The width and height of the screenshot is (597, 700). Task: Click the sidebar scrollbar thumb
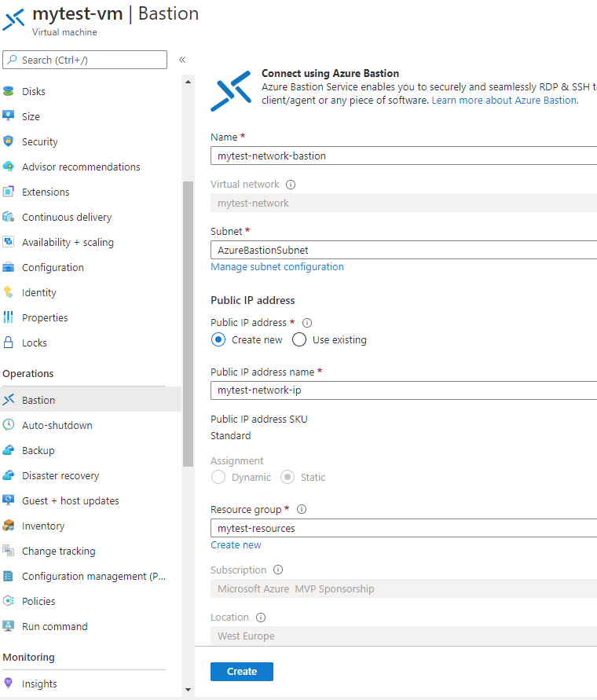click(188, 324)
